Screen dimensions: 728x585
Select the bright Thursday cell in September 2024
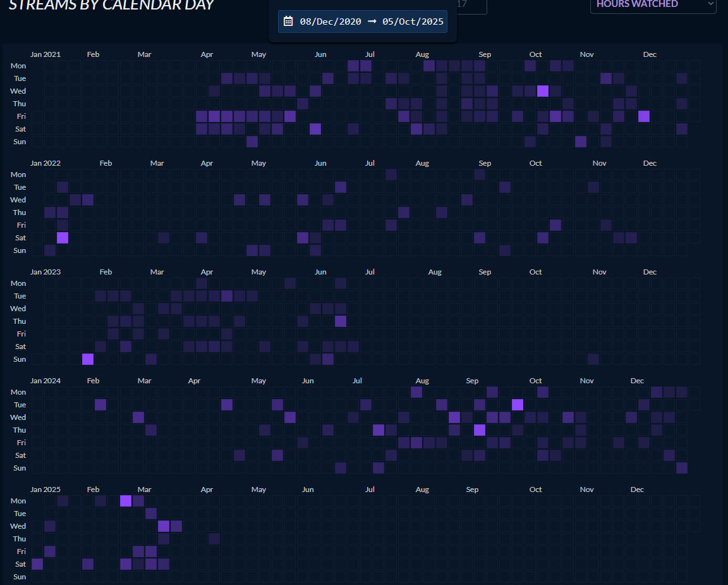480,430
